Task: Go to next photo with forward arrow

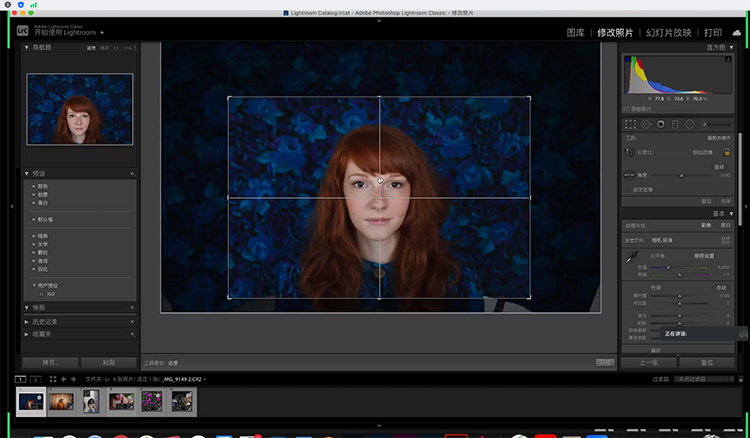Action: [74, 380]
